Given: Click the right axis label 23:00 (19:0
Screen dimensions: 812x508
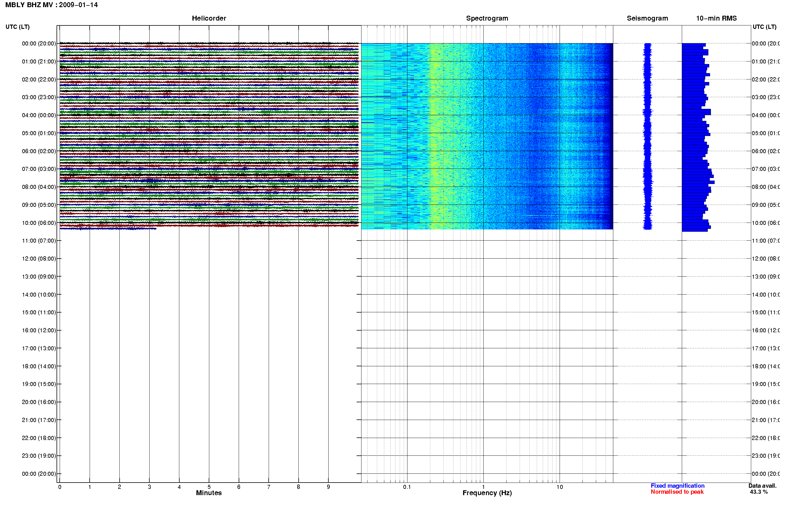Looking at the screenshot, I should click(x=766, y=456).
